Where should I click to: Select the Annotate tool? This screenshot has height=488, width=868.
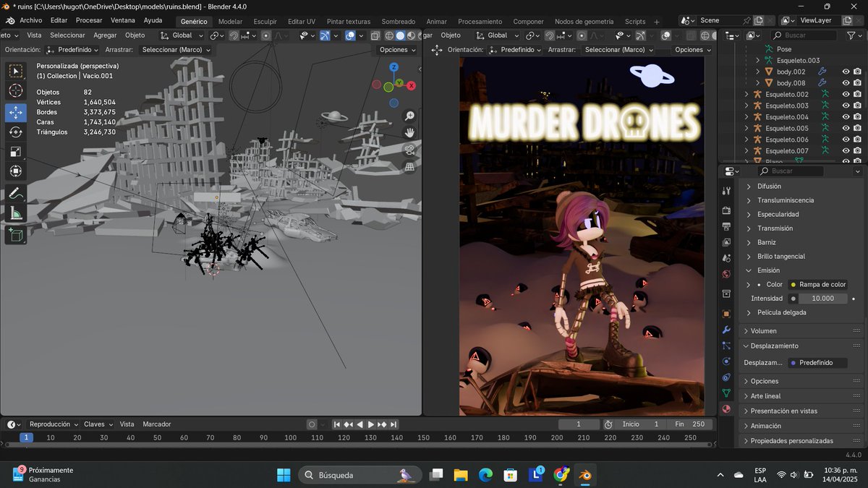click(15, 193)
